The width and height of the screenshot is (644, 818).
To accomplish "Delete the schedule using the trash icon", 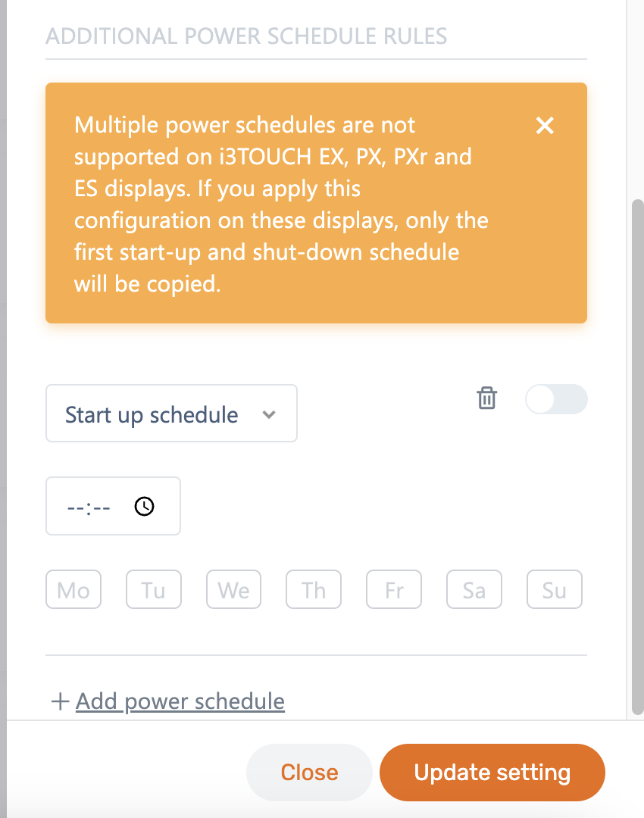I will point(486,398).
